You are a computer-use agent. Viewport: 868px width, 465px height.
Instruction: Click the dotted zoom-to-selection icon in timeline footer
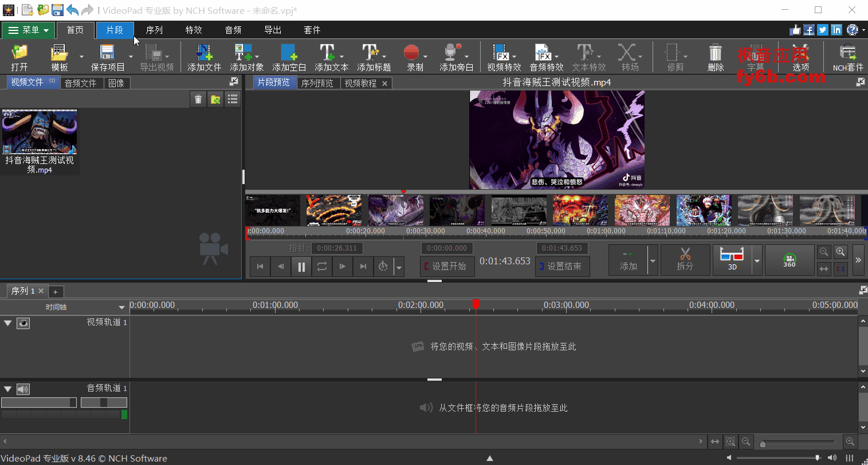point(730,441)
